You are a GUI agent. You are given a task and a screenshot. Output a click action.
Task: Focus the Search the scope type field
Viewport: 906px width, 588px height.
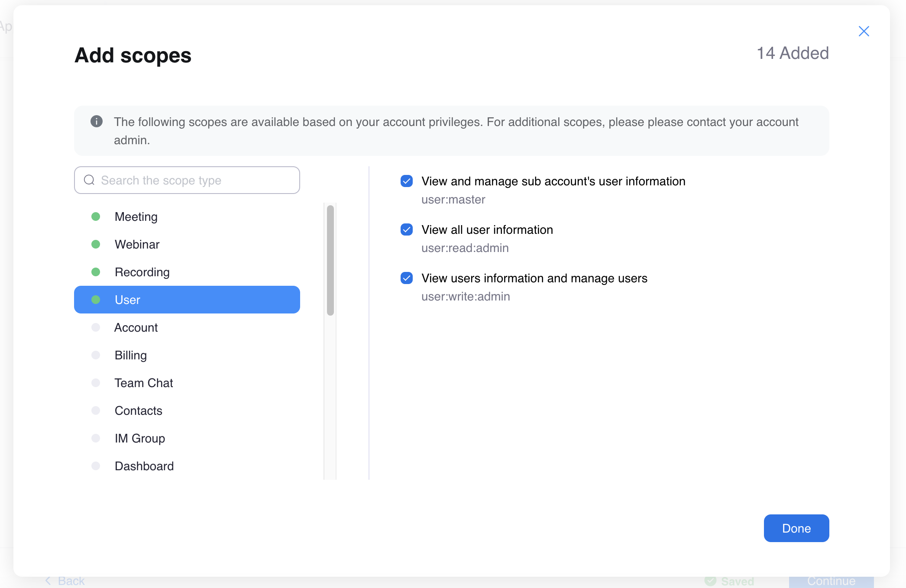[x=187, y=180]
